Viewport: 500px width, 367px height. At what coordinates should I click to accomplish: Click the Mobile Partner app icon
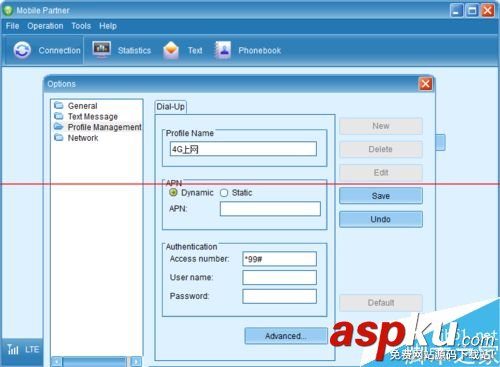8,10
